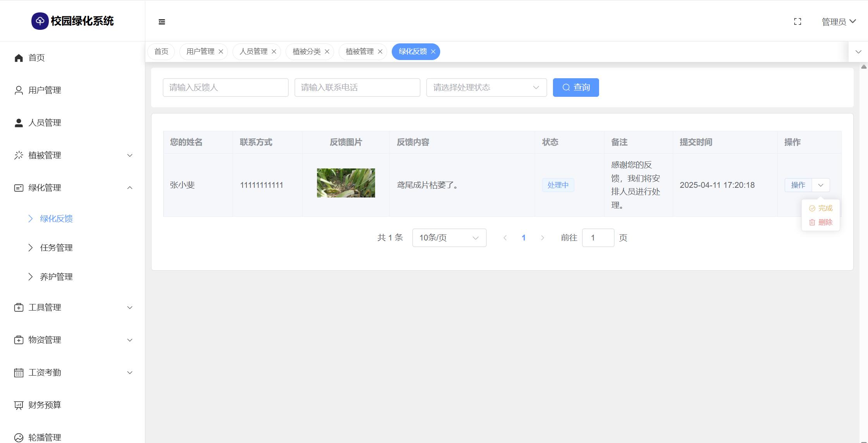Open 轮播管理 sidebar item
The image size is (868, 443).
coord(45,437)
